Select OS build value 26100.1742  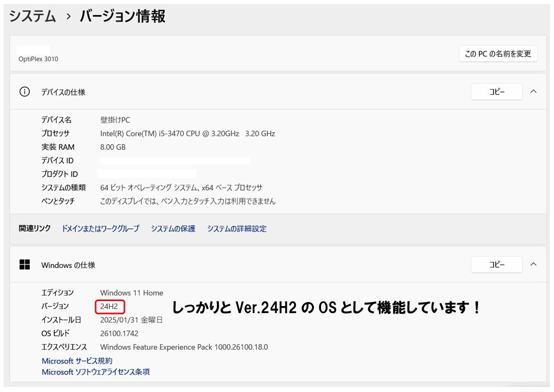click(x=119, y=333)
